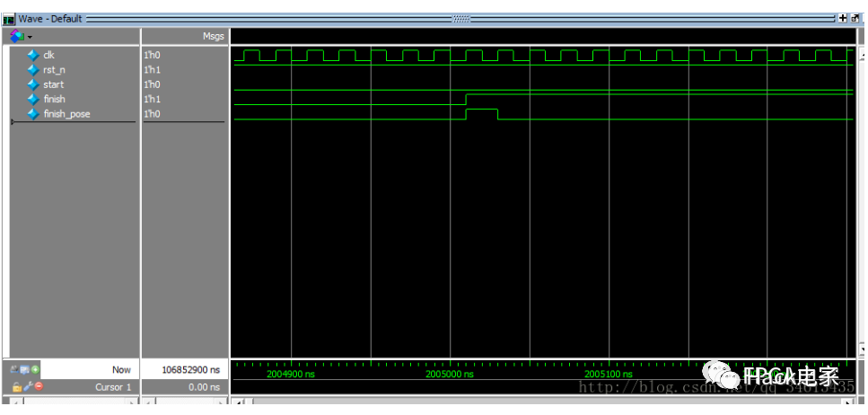This screenshot has height=415, width=868.
Task: Select the rst_n signal
Action: pyautogui.click(x=54, y=69)
